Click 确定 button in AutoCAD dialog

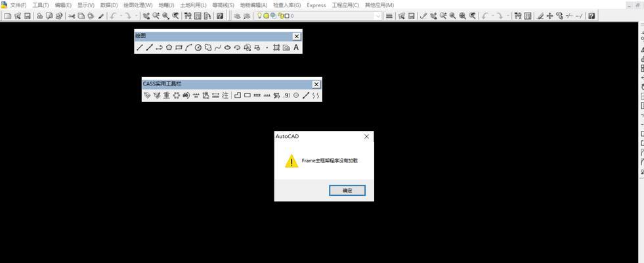[347, 190]
